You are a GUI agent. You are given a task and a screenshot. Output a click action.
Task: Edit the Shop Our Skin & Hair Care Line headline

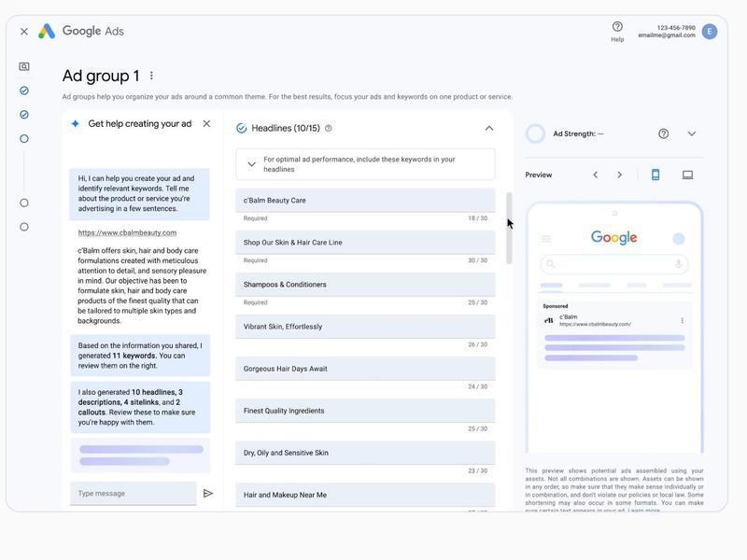pyautogui.click(x=365, y=243)
